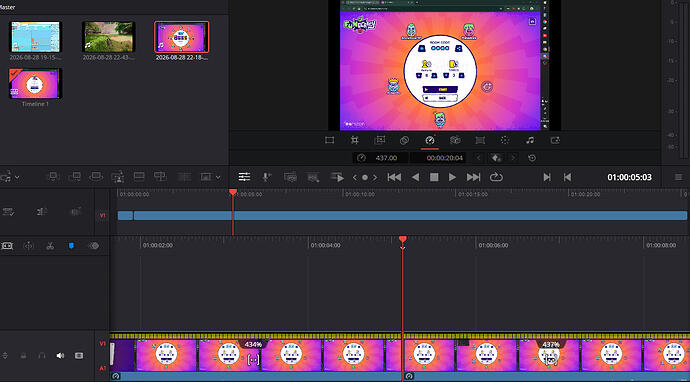Click the voiceover microphone icon

click(266, 177)
